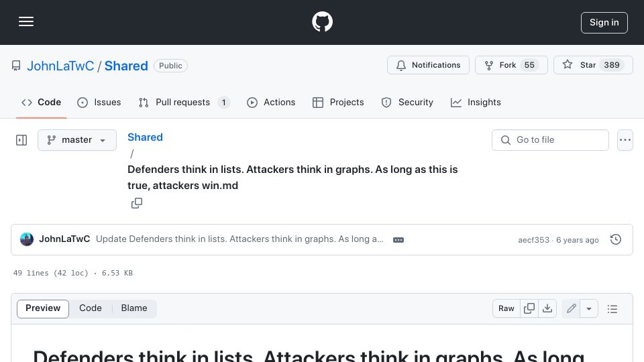Click the Sign in button
644x362 pixels.
[604, 23]
